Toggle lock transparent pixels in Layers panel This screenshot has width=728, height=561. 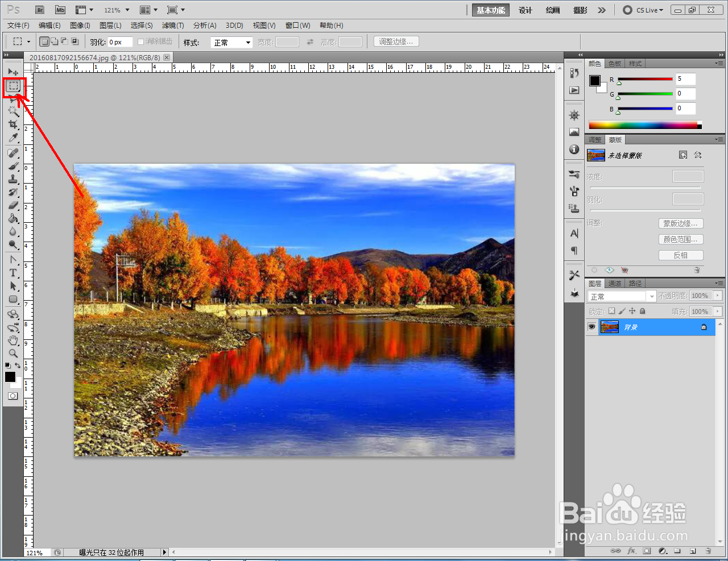coord(611,311)
